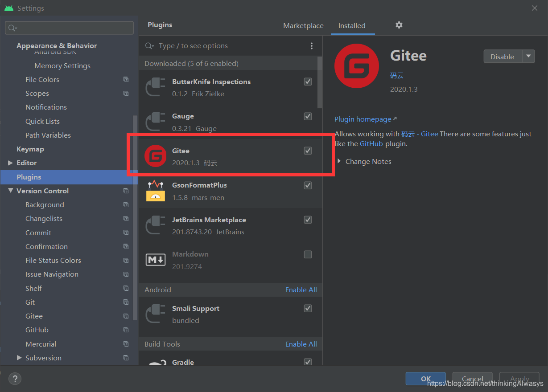548x392 pixels.
Task: Click the search magnifier in settings search box
Action: coord(12,28)
